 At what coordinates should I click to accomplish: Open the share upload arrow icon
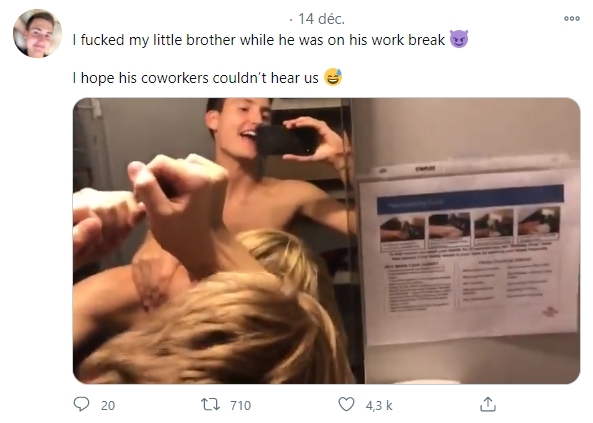click(488, 404)
